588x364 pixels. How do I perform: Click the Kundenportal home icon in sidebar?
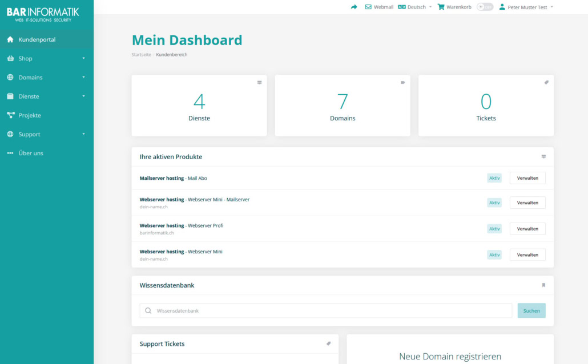(x=10, y=39)
